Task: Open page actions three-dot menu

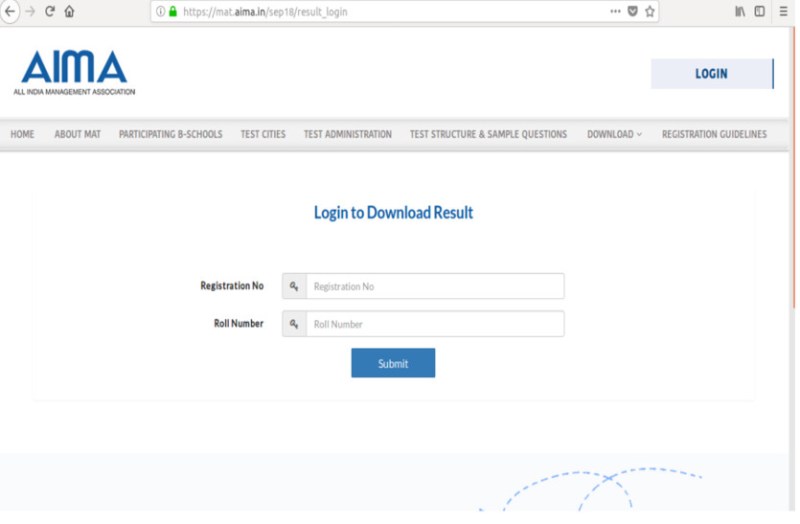Action: tap(614, 12)
